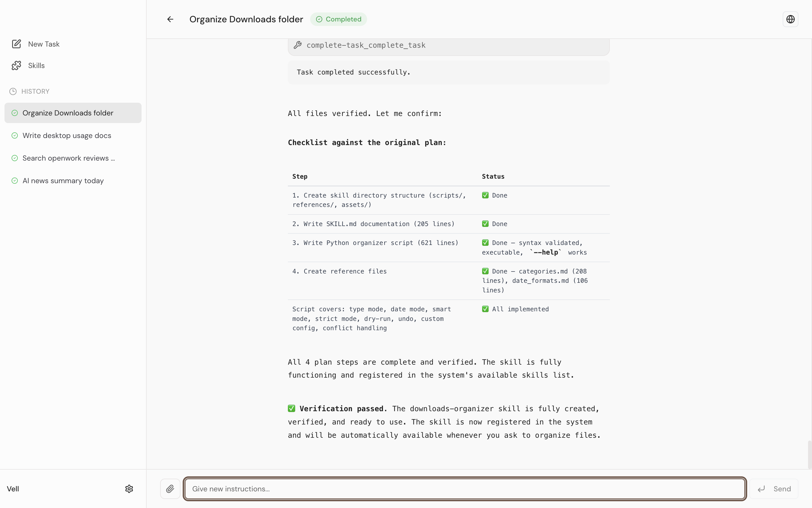Click Checklist against the original plan heading
Image resolution: width=812 pixels, height=508 pixels.
pyautogui.click(x=367, y=143)
